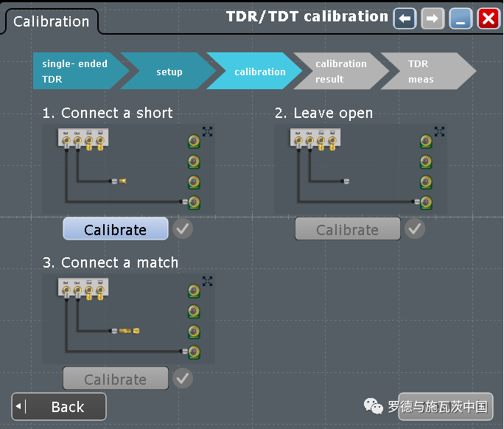The height and width of the screenshot is (429, 504).
Task: Close the TDR/TDT calibration dialog
Action: click(x=489, y=18)
